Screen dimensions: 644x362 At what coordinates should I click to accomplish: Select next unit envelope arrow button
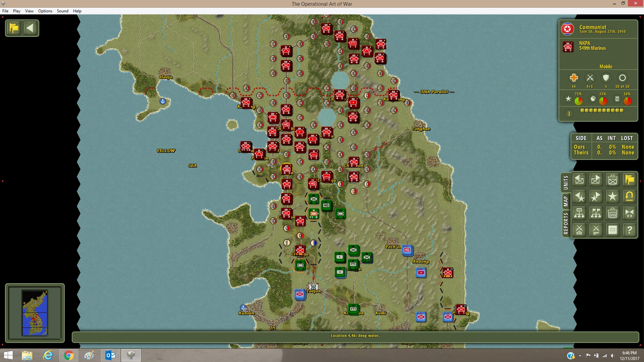(x=596, y=180)
